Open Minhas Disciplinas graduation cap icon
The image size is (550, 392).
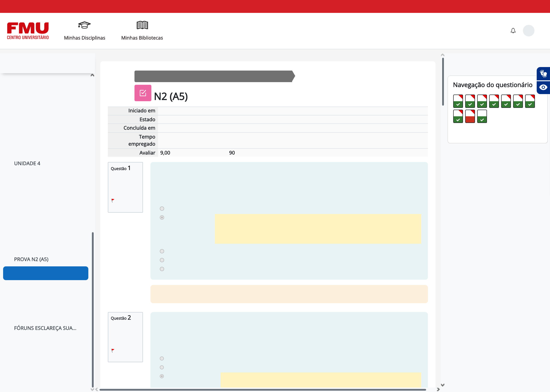pos(84,25)
